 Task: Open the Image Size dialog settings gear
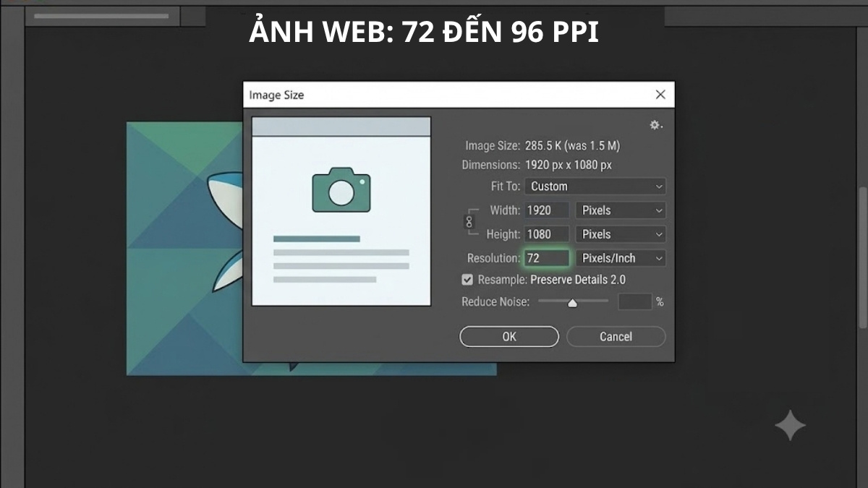click(655, 125)
